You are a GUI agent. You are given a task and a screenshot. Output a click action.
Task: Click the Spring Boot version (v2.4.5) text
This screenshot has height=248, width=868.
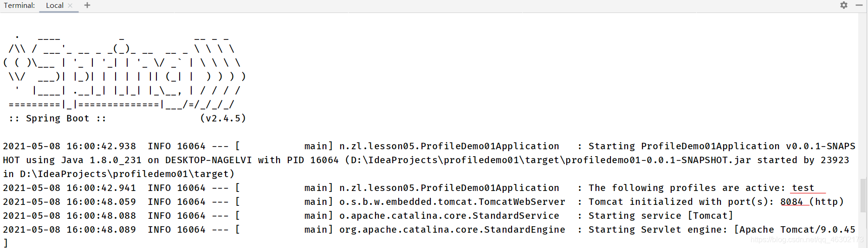(x=223, y=118)
